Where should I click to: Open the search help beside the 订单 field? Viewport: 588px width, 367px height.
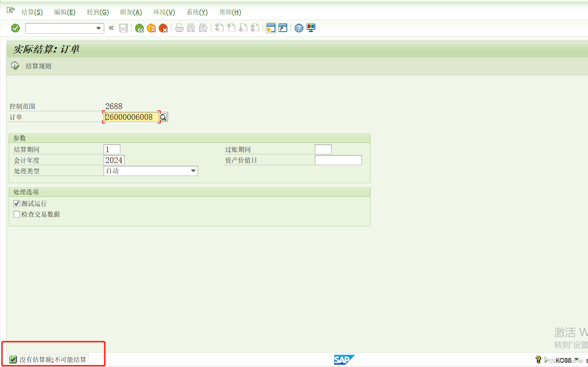coord(164,117)
